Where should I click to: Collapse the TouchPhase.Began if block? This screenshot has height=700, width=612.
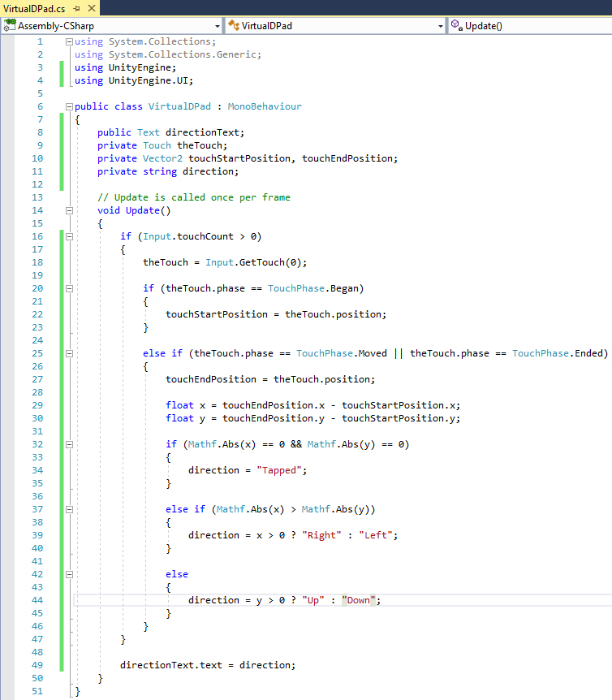point(69,288)
